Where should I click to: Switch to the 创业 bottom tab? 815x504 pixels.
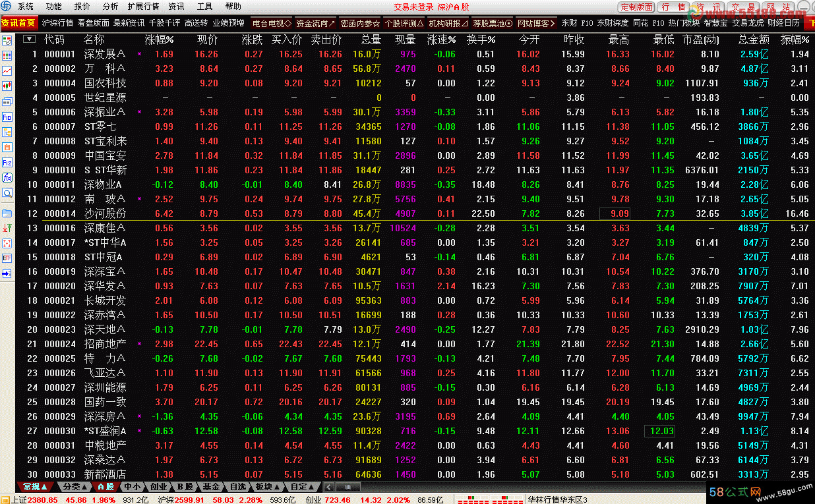point(158,487)
